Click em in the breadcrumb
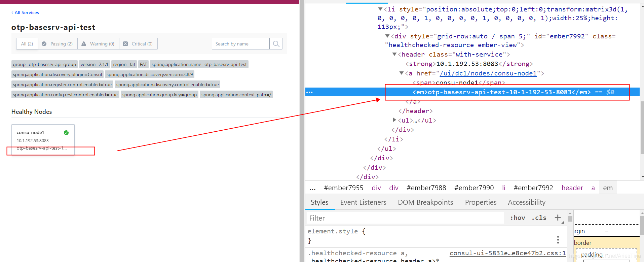 coord(608,188)
